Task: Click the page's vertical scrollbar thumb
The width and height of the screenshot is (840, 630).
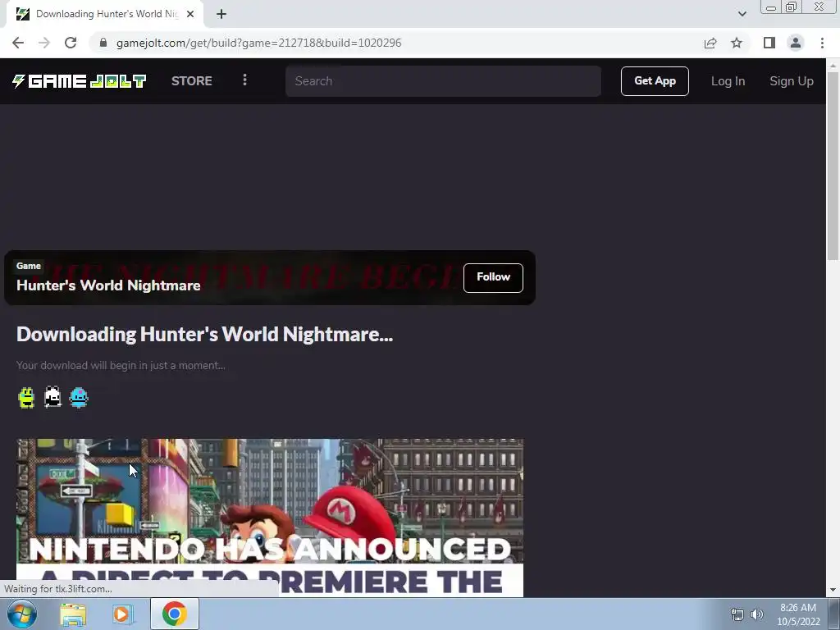Action: pos(833,165)
